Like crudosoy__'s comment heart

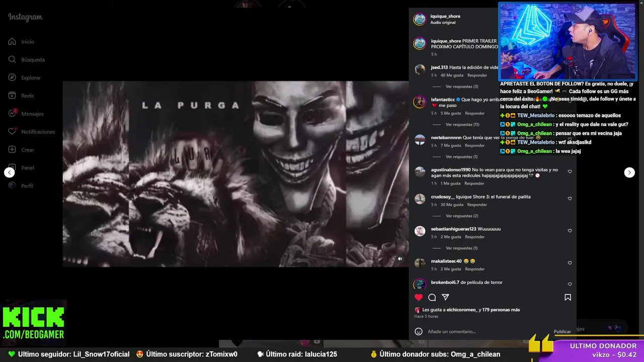click(x=570, y=199)
